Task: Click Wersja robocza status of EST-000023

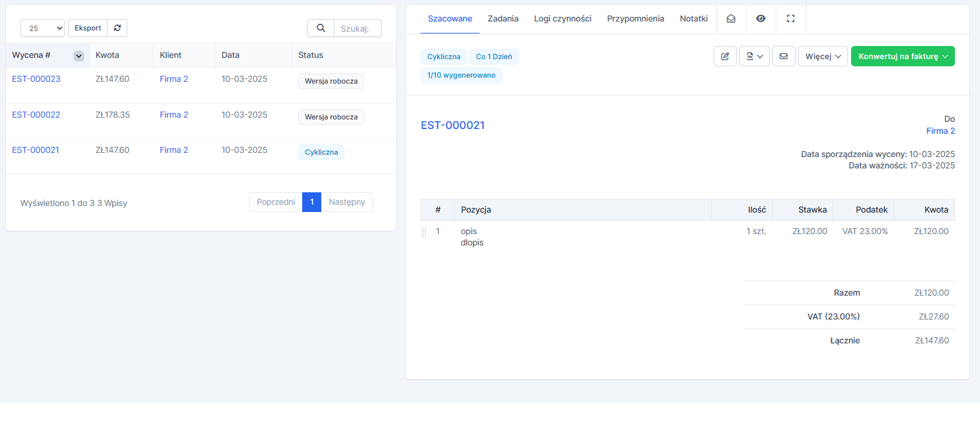Action: tap(331, 81)
